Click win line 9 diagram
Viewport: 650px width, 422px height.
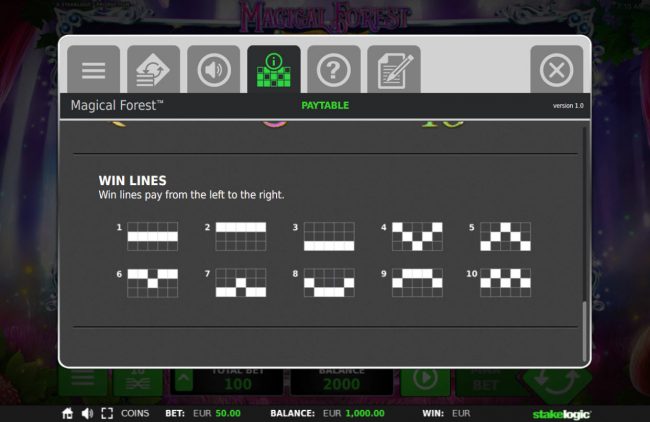point(417,283)
